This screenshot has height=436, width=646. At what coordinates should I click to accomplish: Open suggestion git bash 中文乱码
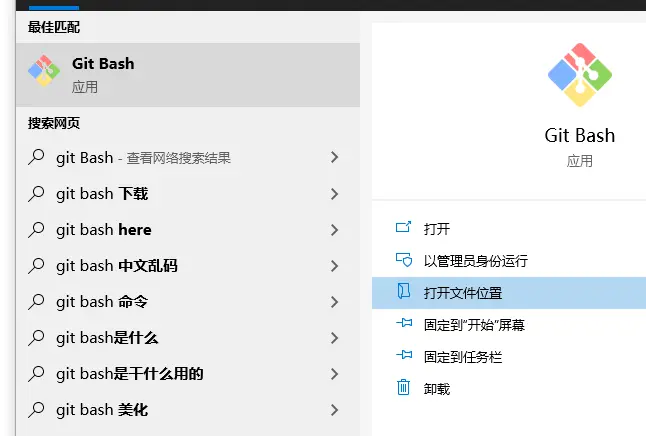tap(188, 266)
